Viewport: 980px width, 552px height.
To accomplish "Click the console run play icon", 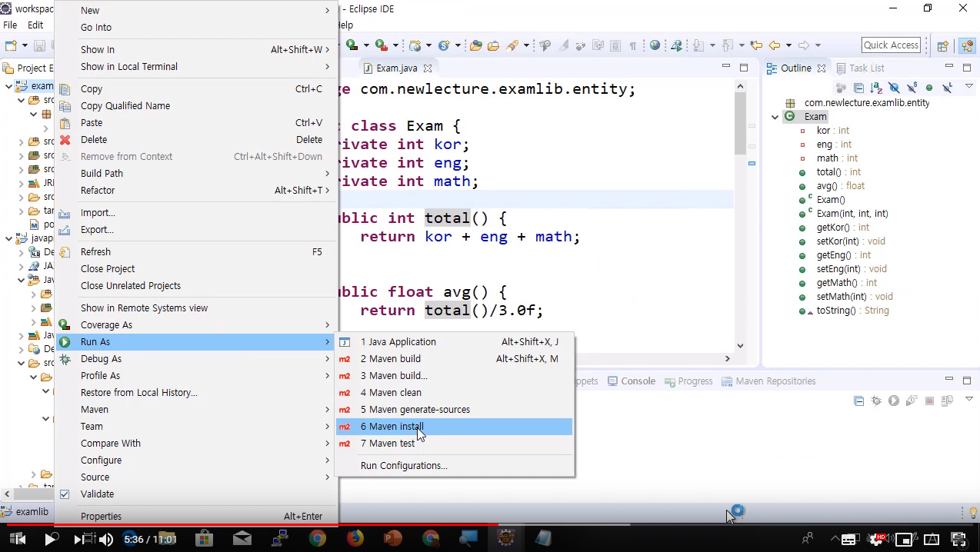I will pos(894,401).
